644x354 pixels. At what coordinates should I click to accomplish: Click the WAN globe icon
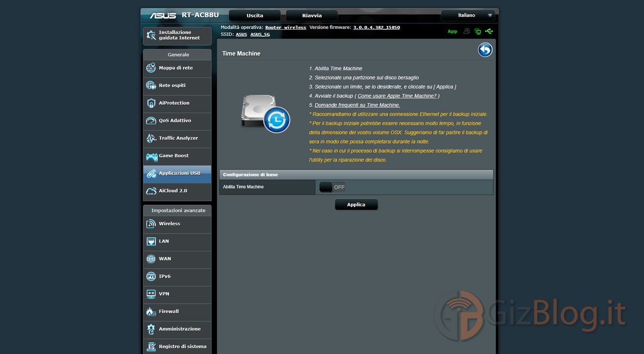(x=151, y=259)
